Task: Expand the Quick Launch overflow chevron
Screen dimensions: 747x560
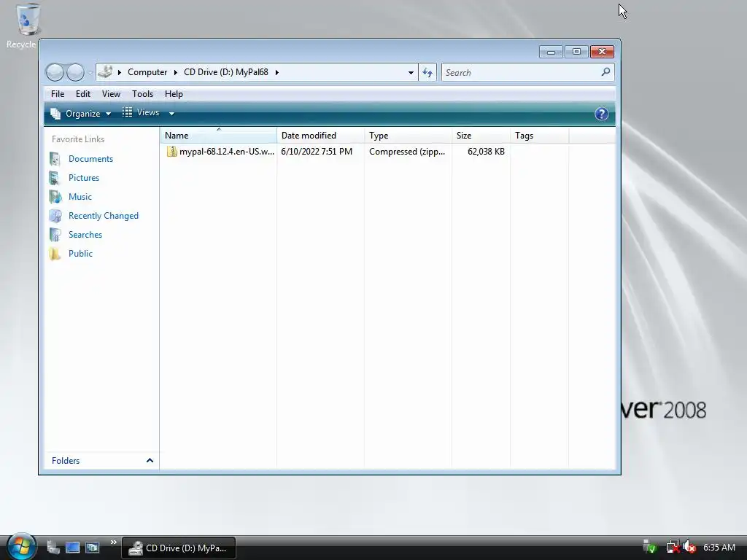Action: 113,542
